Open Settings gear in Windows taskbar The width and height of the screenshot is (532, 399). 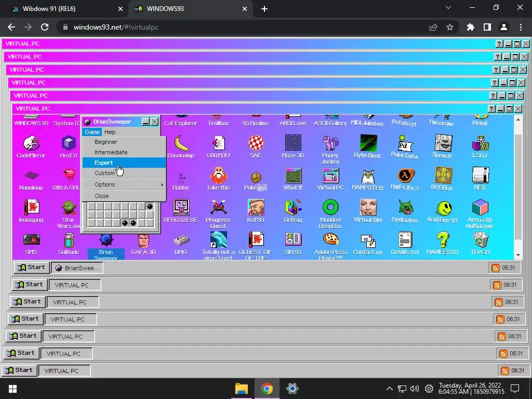(292, 389)
